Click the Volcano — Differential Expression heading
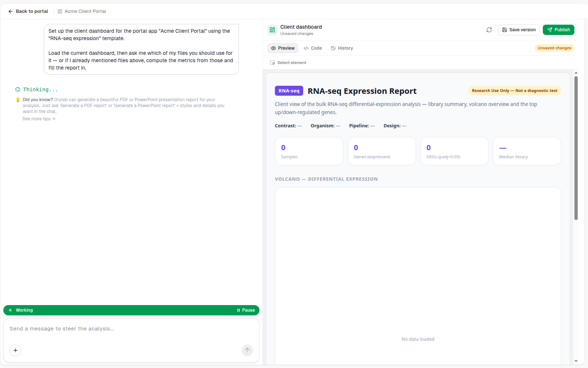Viewport: 588px width, 368px height. [326, 179]
